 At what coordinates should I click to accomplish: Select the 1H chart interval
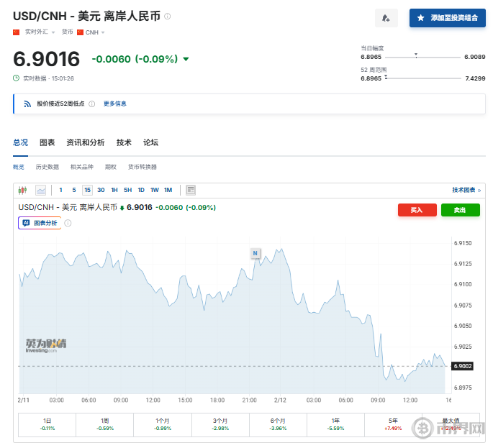(114, 190)
